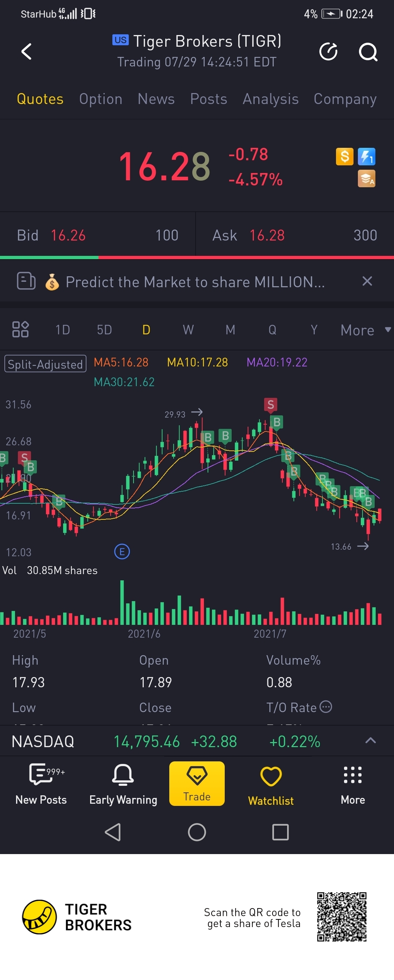Tap the 29.93 high price label
The width and height of the screenshot is (394, 980).
pos(175,414)
